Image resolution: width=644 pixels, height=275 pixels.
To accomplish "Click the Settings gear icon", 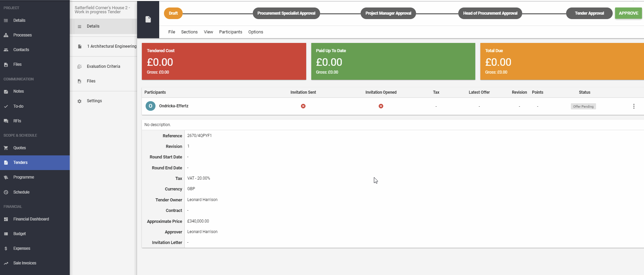I will 79,101.
